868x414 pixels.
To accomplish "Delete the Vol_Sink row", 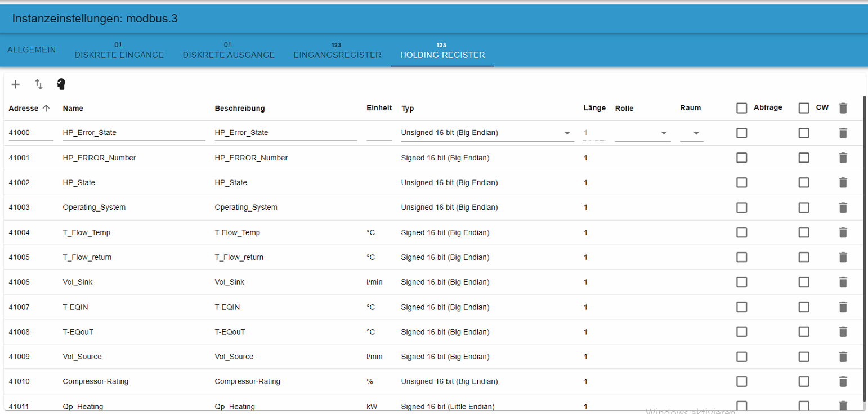I will coord(843,282).
